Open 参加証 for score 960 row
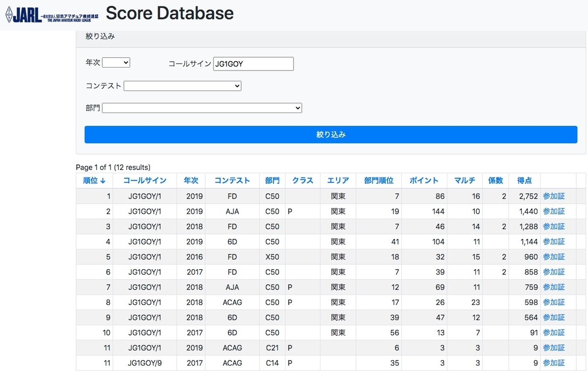Screen dimensions: 588x373 coord(554,257)
